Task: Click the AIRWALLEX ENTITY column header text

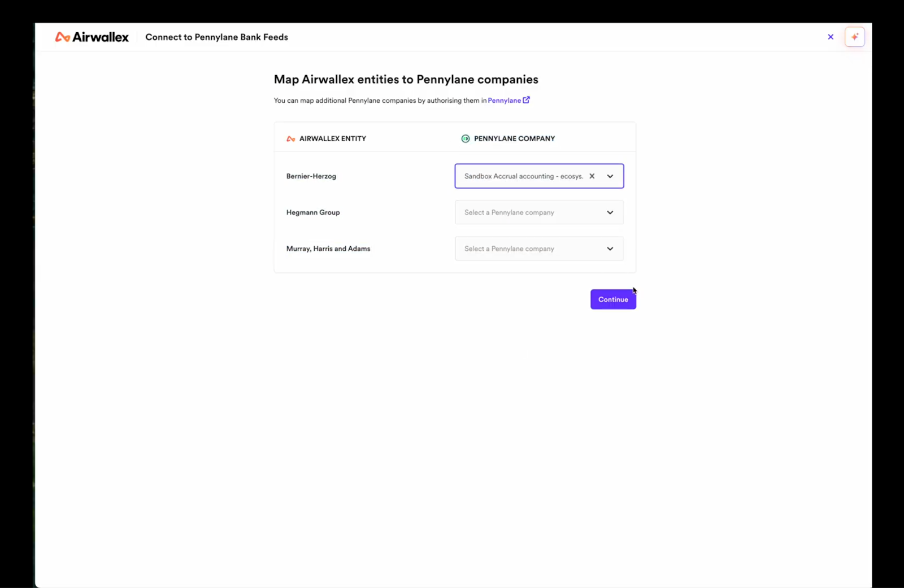Action: [332, 139]
